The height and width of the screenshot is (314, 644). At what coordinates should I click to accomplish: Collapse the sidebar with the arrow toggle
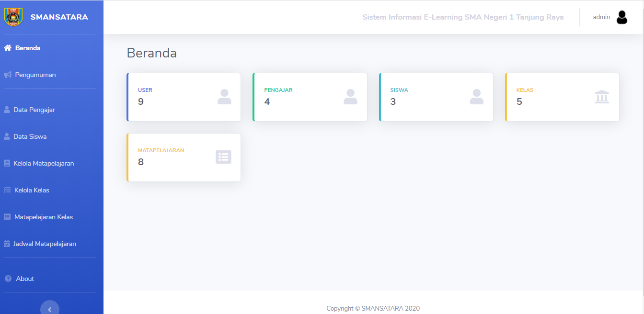coord(50,309)
